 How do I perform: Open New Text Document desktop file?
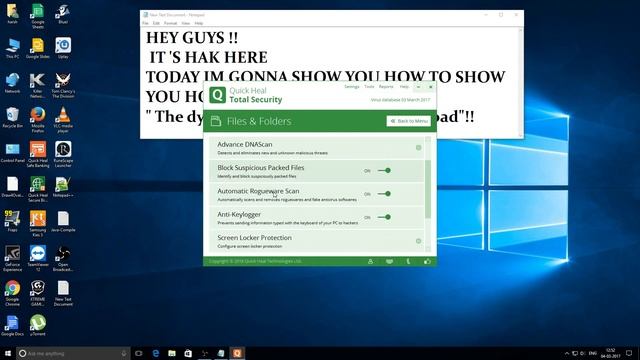63,293
